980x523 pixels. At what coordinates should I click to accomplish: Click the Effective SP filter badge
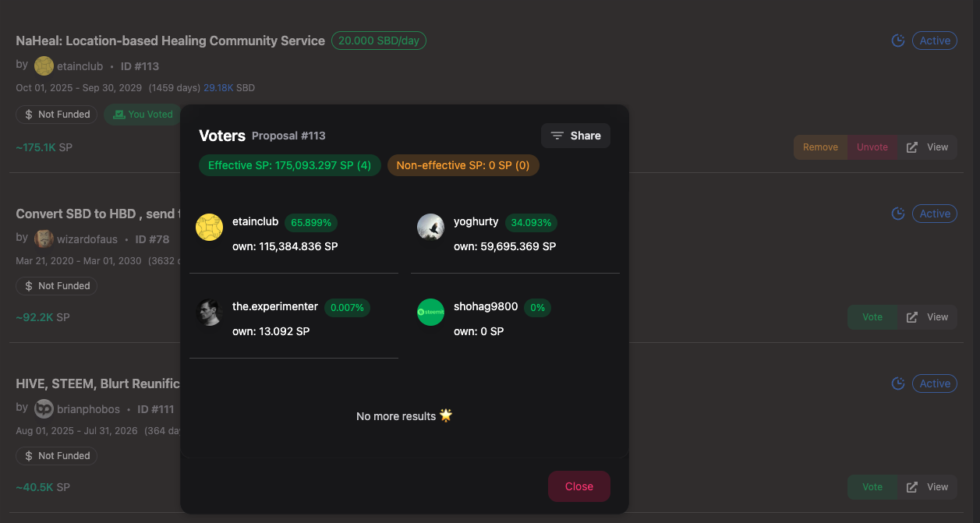[x=289, y=165]
